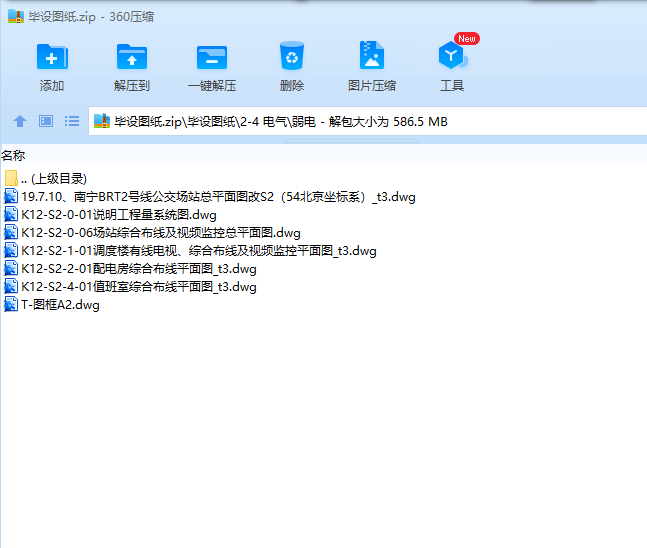Click the path field showing 毕设图纸.zip\毕设图纸\2-4 电气\弱电

(x=368, y=121)
